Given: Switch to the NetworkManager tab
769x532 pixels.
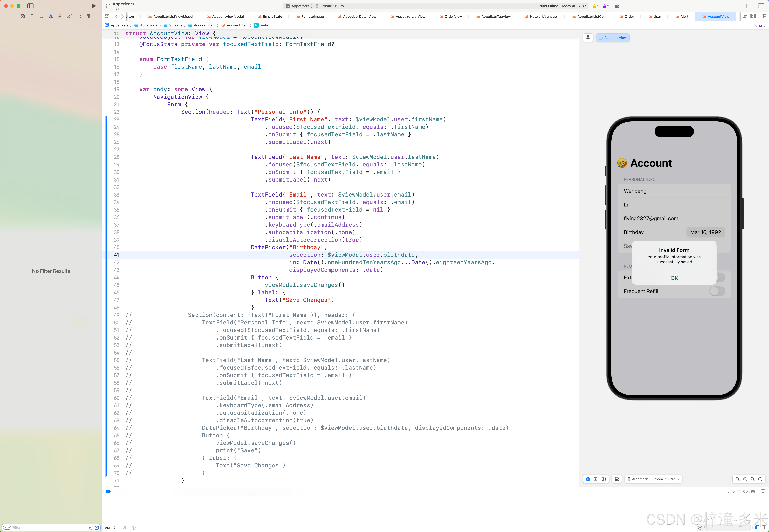Looking at the screenshot, I should pos(544,16).
